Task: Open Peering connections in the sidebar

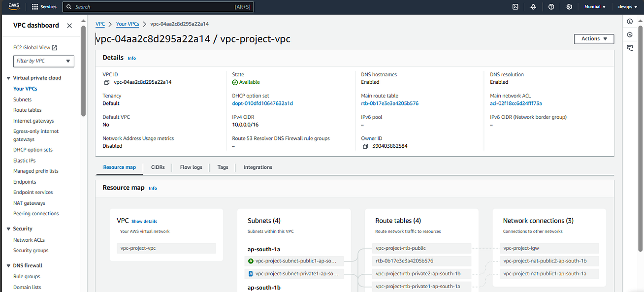Action: pyautogui.click(x=36, y=214)
